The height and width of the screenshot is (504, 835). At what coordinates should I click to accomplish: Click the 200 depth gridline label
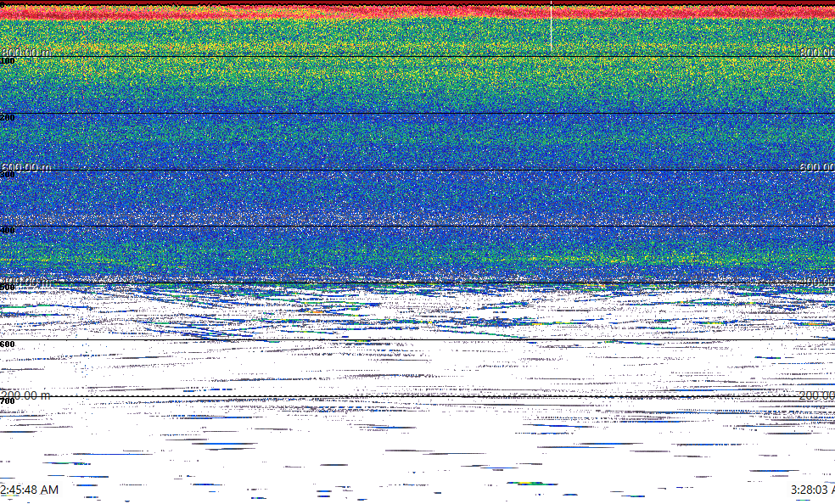[x=8, y=118]
